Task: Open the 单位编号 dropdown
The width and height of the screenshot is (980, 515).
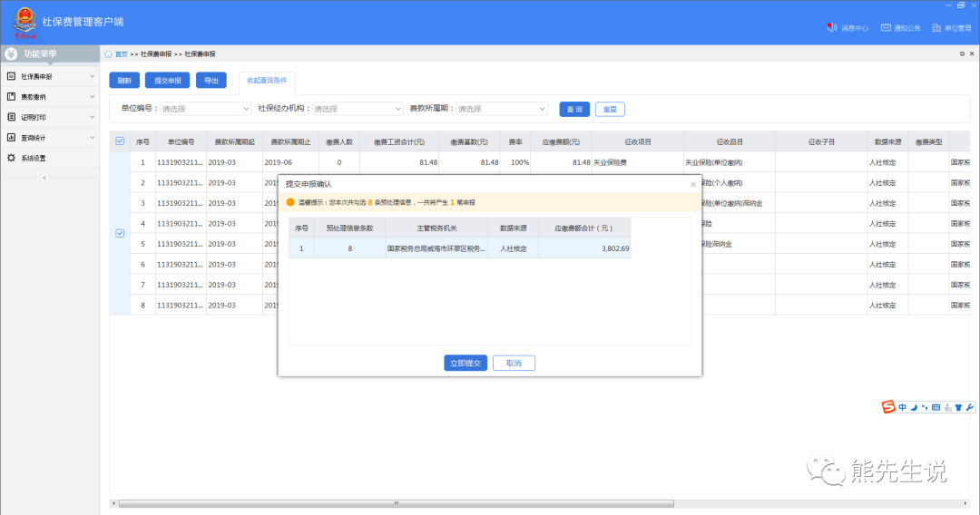Action: (206, 109)
